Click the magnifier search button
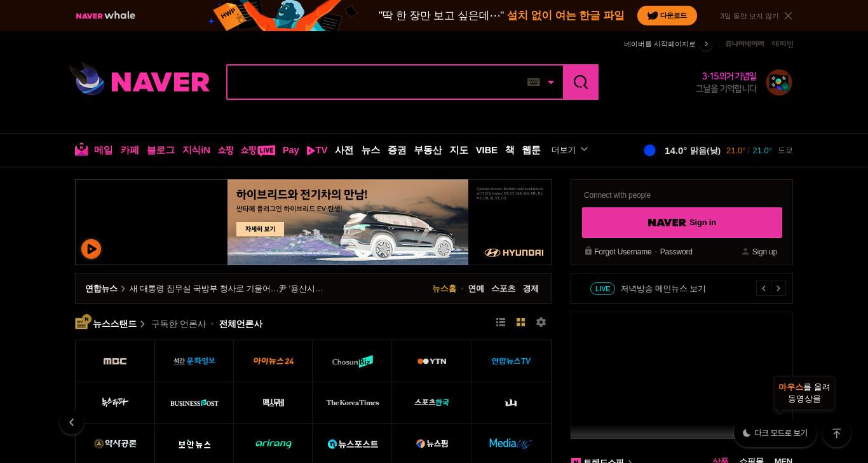 click(x=580, y=82)
